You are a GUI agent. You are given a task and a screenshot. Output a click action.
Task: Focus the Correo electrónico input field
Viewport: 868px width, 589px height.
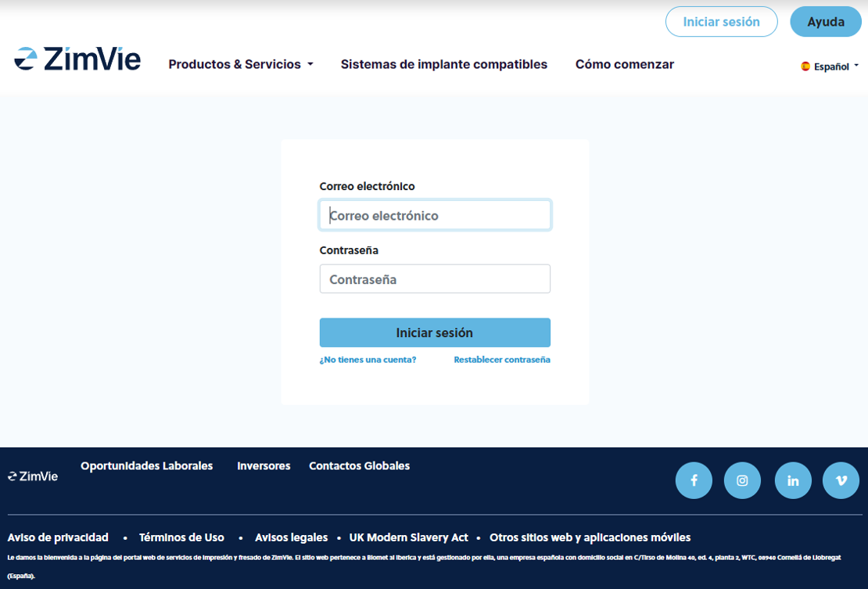click(435, 215)
